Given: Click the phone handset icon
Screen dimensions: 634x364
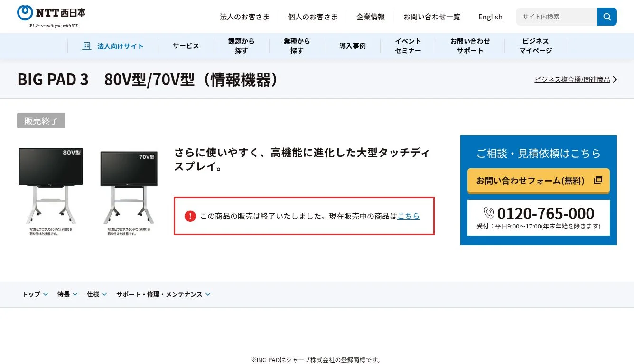Looking at the screenshot, I should click(489, 213).
